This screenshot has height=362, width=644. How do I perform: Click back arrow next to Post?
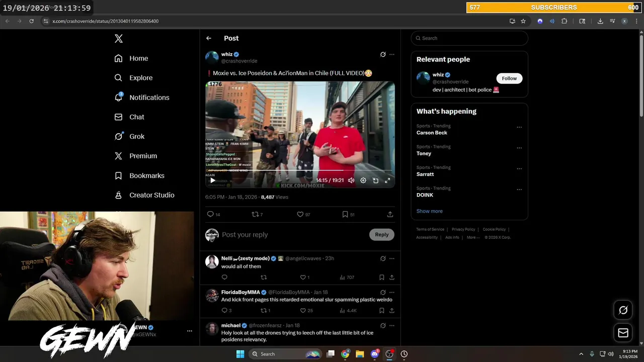point(209,38)
